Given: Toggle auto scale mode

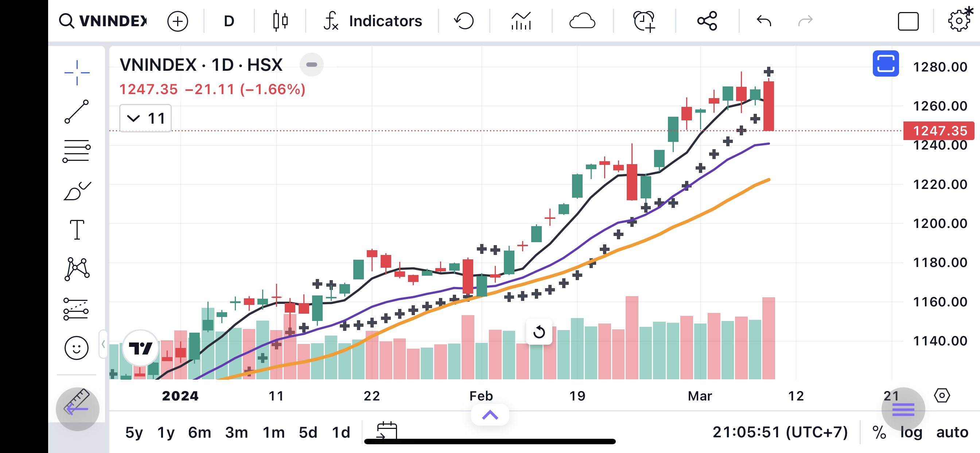Looking at the screenshot, I should coord(952,433).
